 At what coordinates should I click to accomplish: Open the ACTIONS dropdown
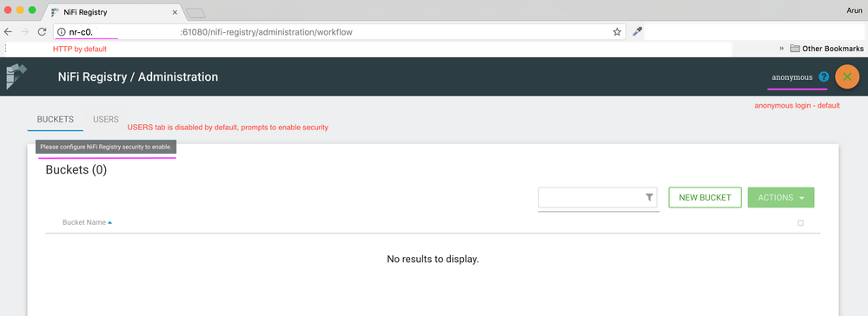pos(780,198)
